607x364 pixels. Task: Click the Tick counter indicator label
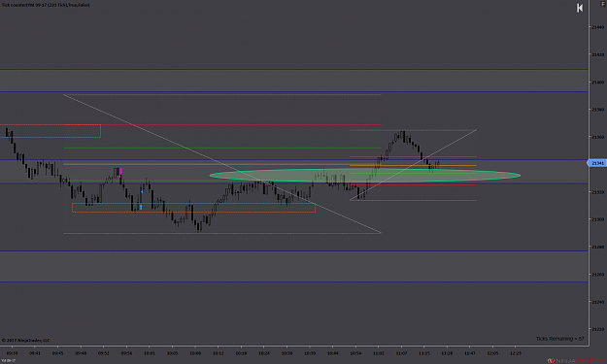(x=46, y=5)
